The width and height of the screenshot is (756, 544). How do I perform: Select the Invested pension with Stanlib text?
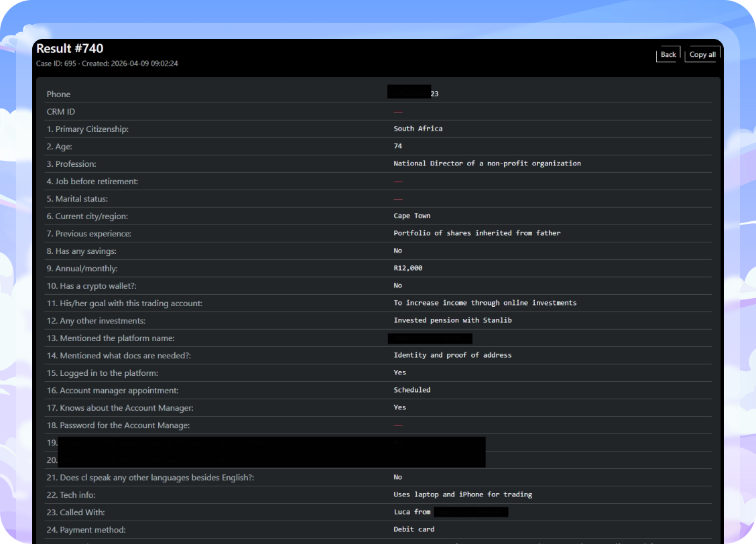[x=452, y=320]
